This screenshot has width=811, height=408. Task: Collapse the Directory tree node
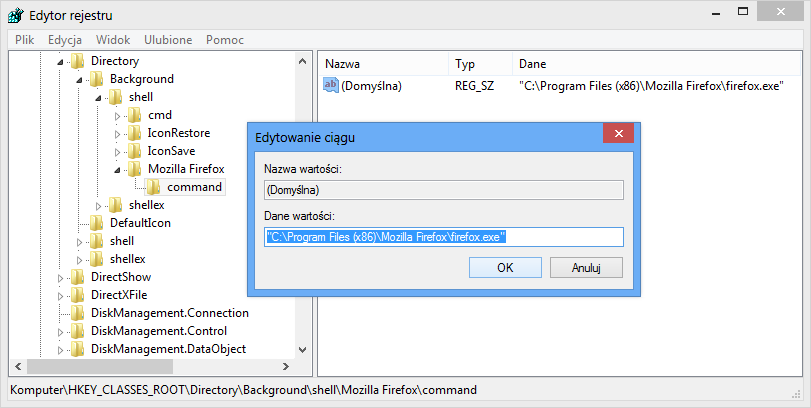[x=61, y=61]
